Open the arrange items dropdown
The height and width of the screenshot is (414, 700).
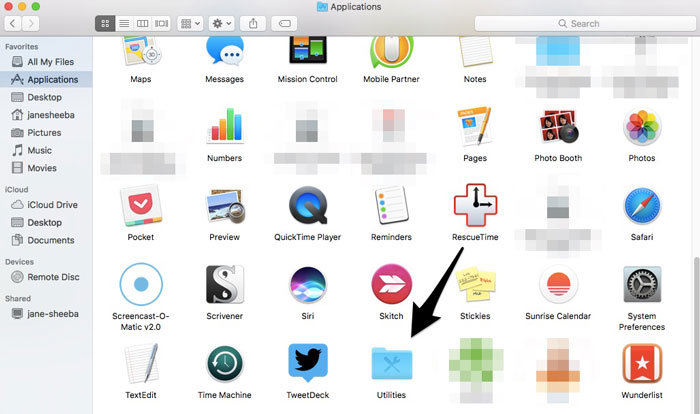188,23
